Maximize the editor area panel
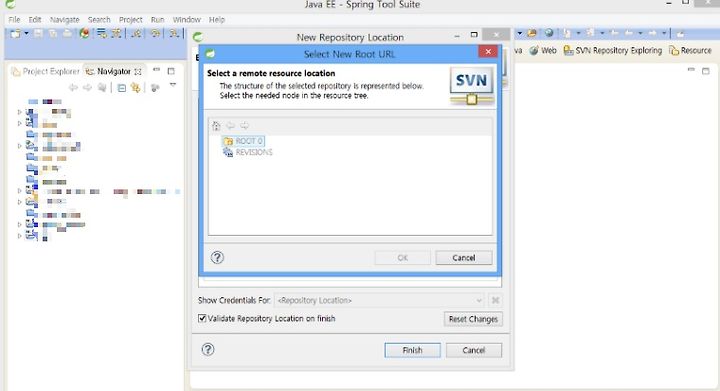 [x=706, y=71]
